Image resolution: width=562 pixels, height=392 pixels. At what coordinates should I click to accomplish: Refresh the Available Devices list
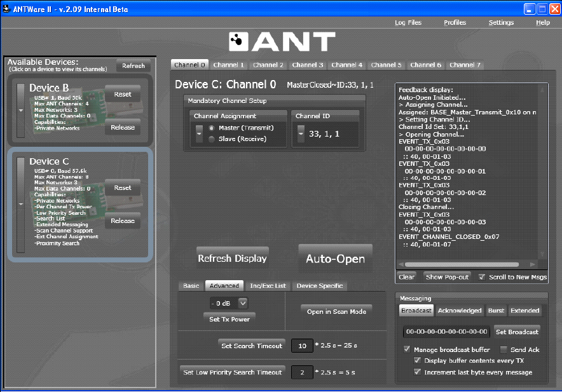pyautogui.click(x=134, y=66)
